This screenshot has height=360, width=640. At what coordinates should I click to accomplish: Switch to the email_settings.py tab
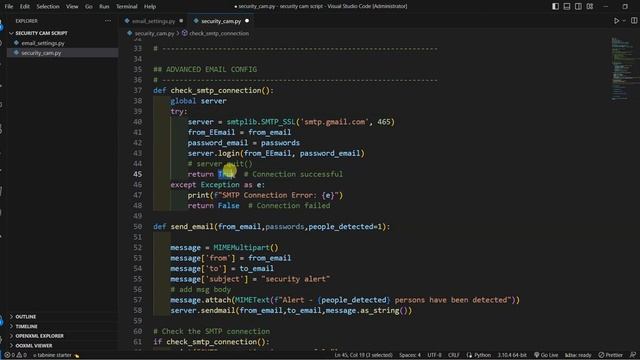click(153, 21)
